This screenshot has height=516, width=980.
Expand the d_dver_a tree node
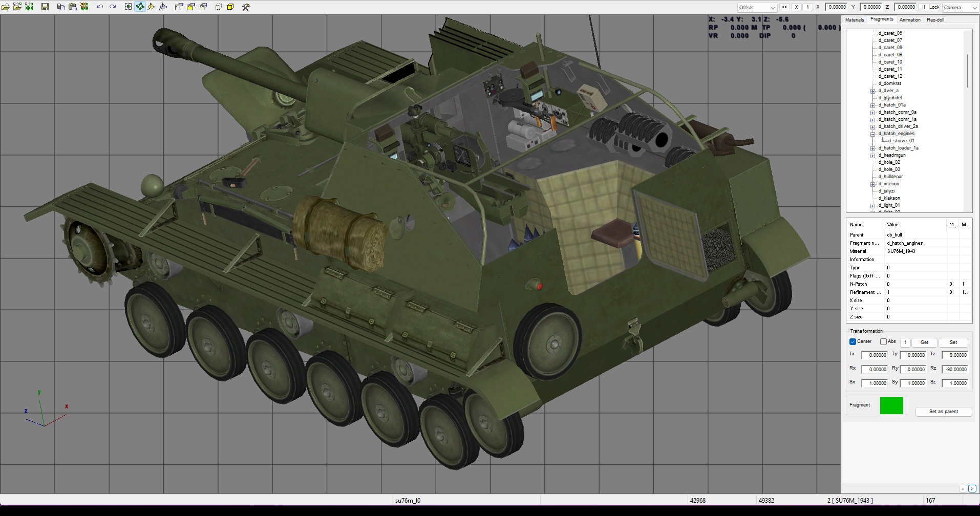coord(872,91)
